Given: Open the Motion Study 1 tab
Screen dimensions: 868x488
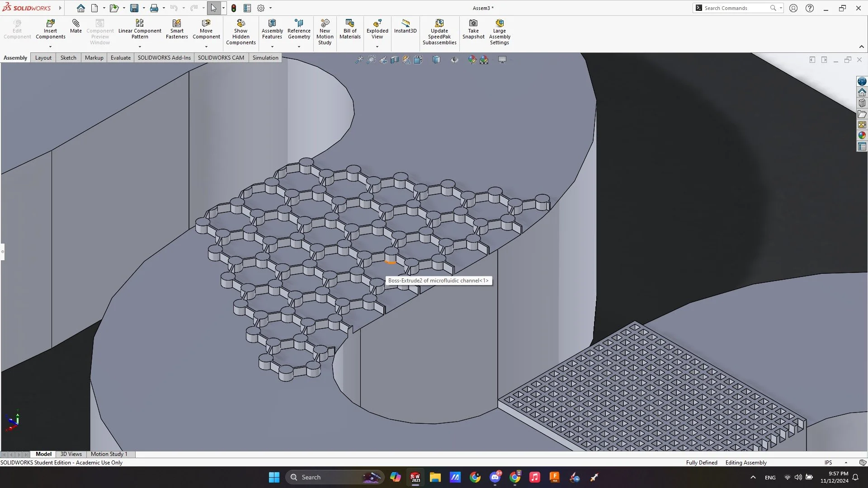Looking at the screenshot, I should tap(109, 454).
